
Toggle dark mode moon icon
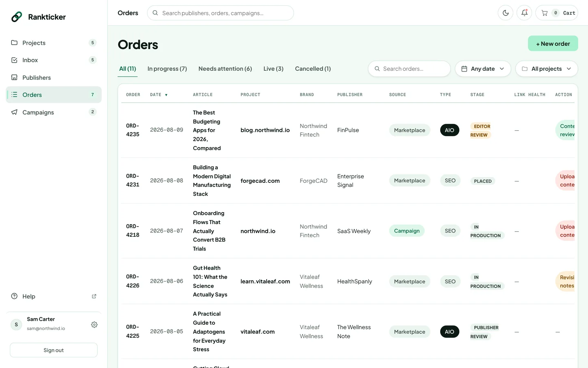point(506,13)
